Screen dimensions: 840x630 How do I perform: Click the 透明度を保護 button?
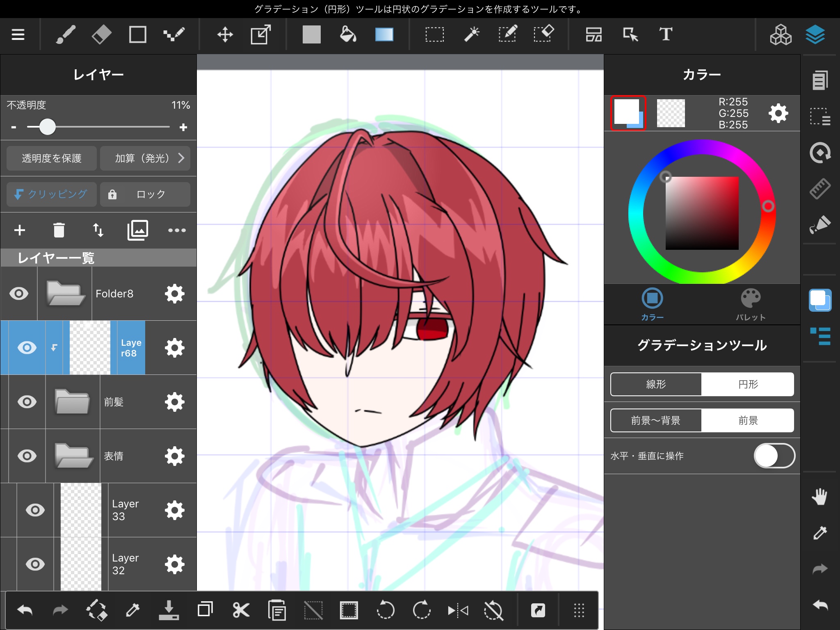tap(52, 158)
